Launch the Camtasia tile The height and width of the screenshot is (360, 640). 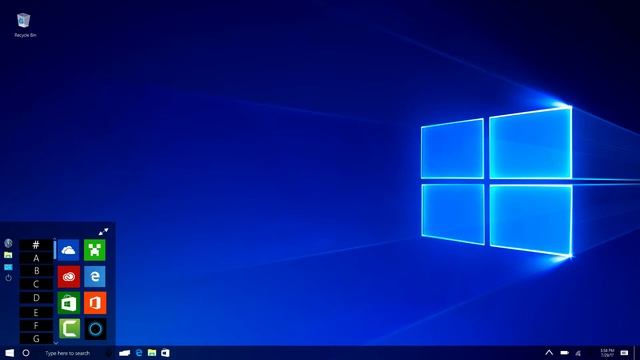[x=69, y=329]
